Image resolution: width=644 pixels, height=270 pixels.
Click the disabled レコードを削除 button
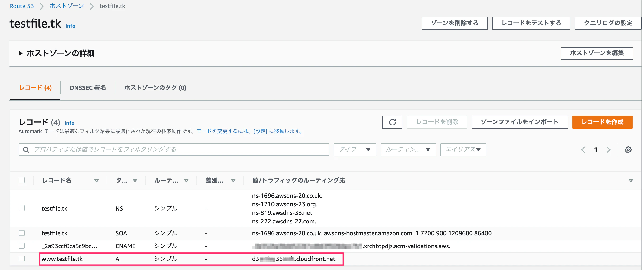pyautogui.click(x=437, y=122)
